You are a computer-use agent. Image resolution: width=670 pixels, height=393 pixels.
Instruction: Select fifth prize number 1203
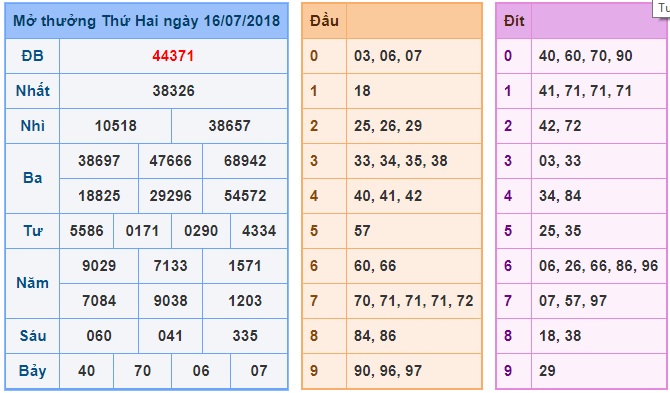pyautogui.click(x=245, y=301)
